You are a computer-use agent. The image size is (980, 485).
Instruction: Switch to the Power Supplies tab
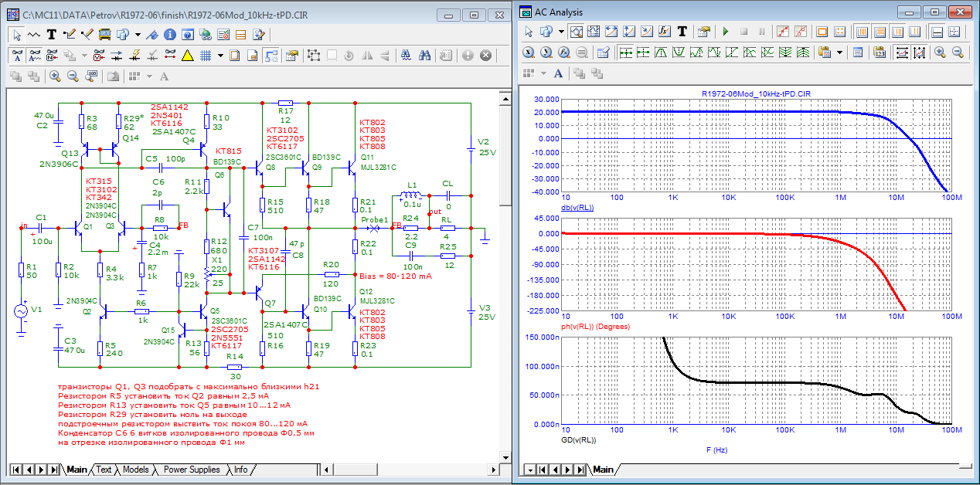(191, 470)
